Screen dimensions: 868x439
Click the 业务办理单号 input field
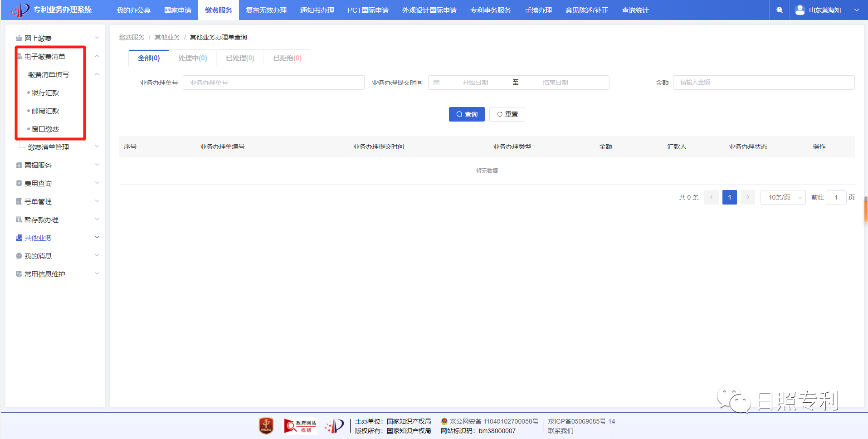[x=273, y=83]
